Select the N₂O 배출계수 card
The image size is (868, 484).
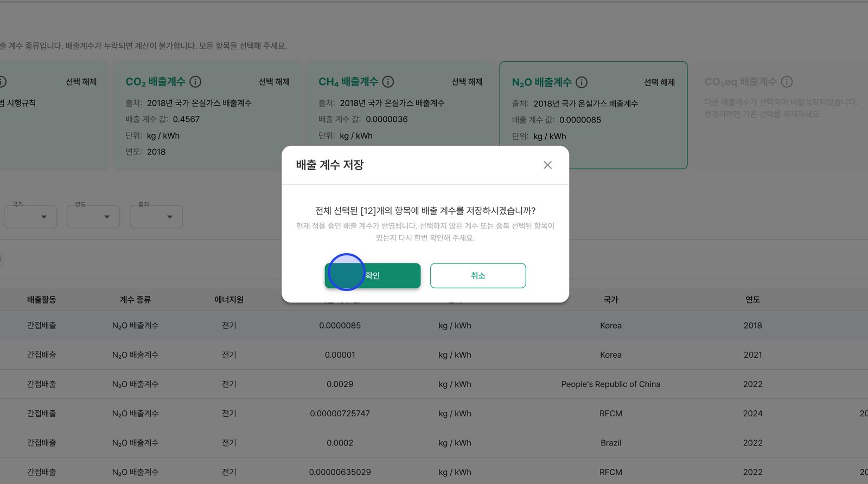point(593,115)
